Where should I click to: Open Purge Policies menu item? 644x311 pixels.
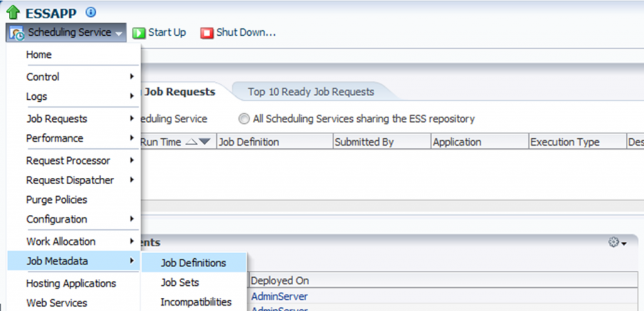(57, 200)
